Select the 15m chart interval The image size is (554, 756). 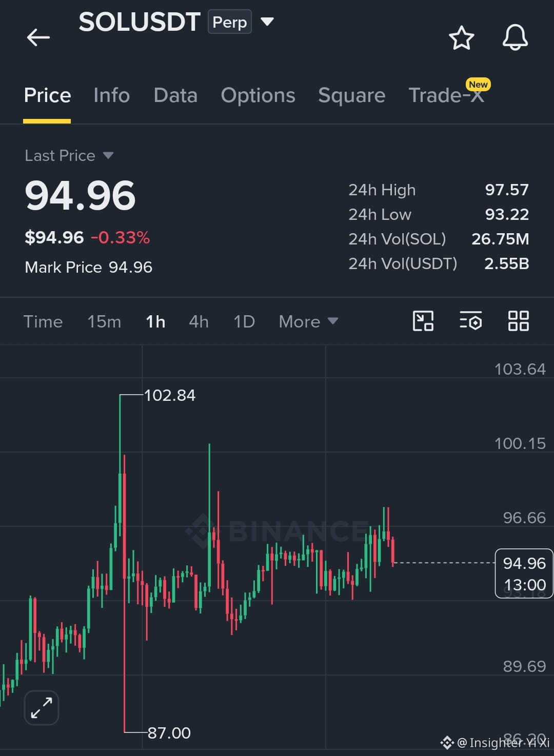point(104,321)
